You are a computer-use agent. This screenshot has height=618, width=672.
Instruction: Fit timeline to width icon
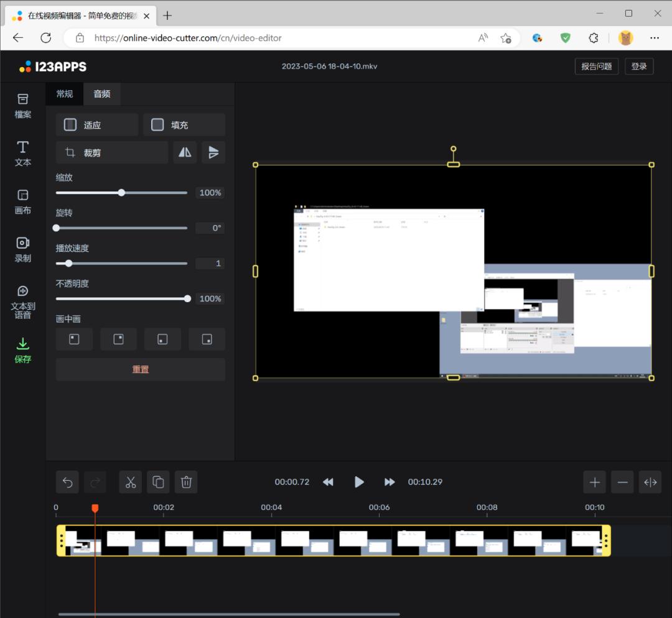tap(650, 482)
